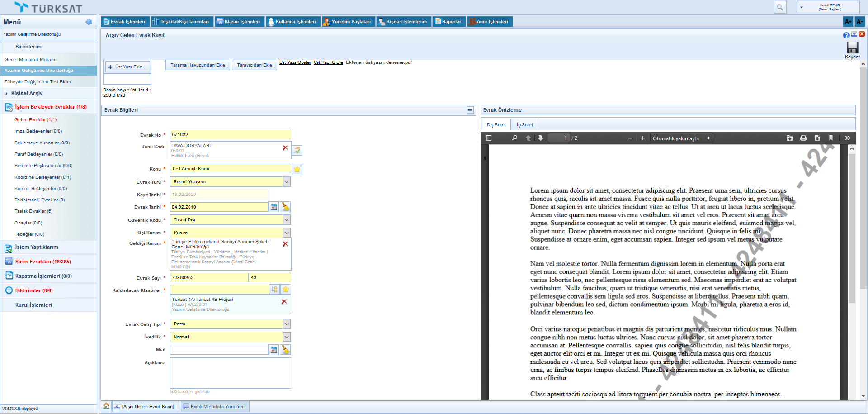
Task: Expand the İvedilik dropdown
Action: point(287,337)
